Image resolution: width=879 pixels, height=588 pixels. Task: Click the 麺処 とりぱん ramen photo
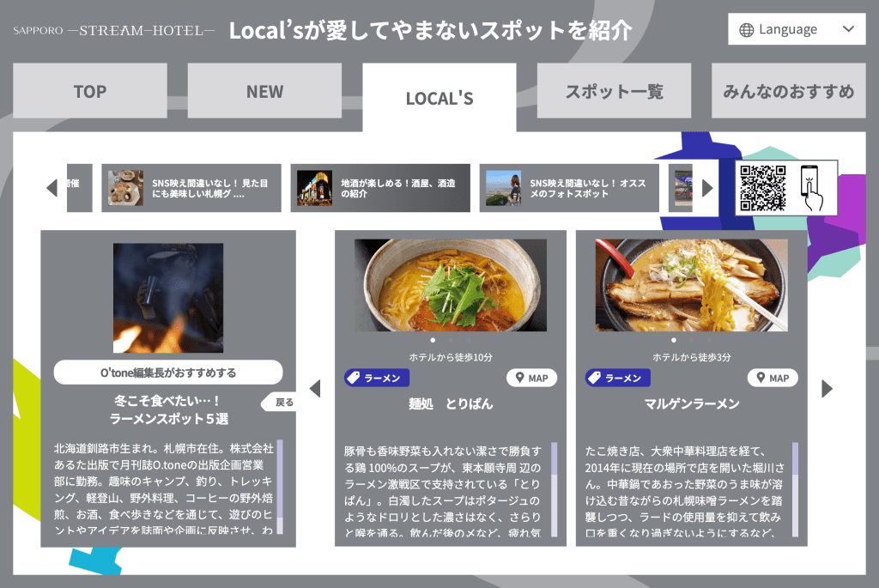click(x=451, y=285)
